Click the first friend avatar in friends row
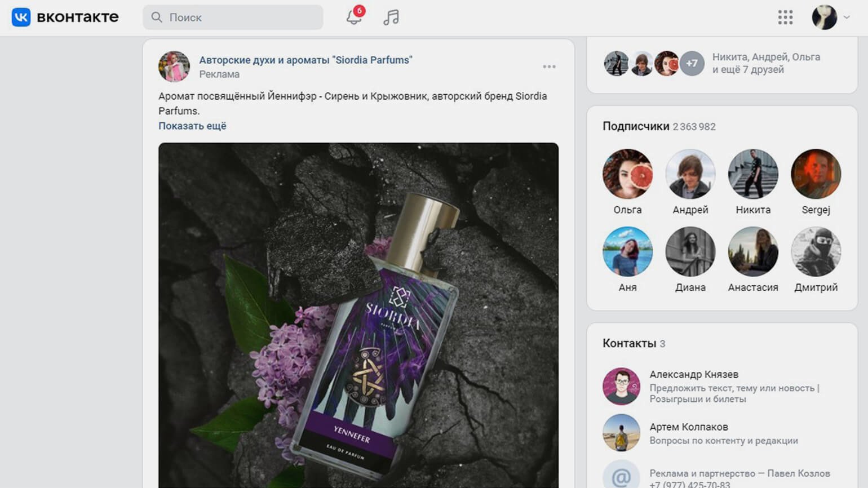The image size is (868, 488). coord(616,64)
